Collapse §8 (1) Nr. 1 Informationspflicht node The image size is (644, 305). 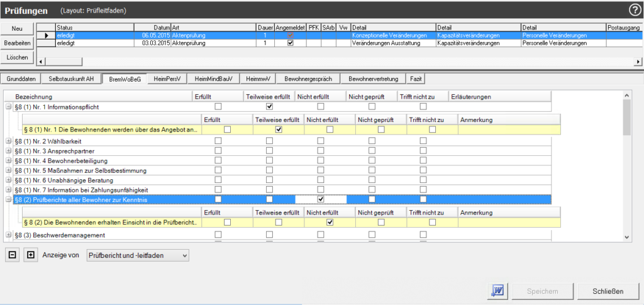pos(9,107)
